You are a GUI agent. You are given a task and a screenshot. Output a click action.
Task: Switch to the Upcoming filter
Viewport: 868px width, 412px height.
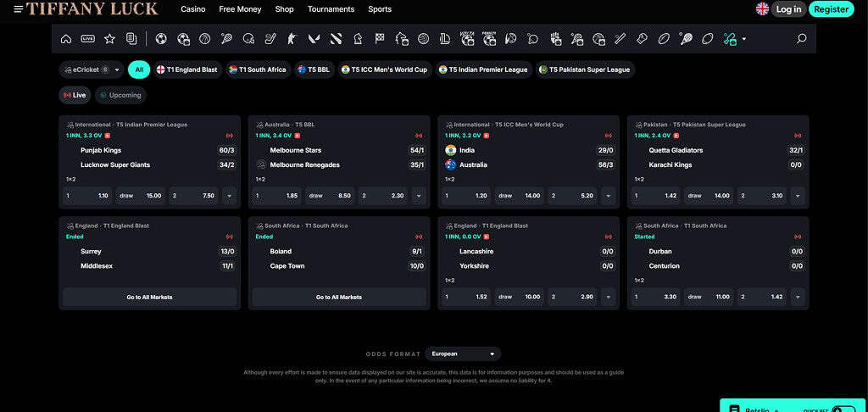pos(120,95)
